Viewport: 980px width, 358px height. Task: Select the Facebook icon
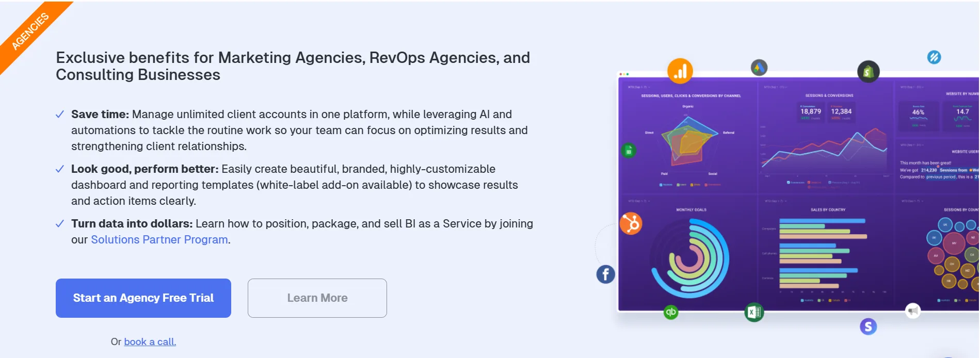click(605, 274)
